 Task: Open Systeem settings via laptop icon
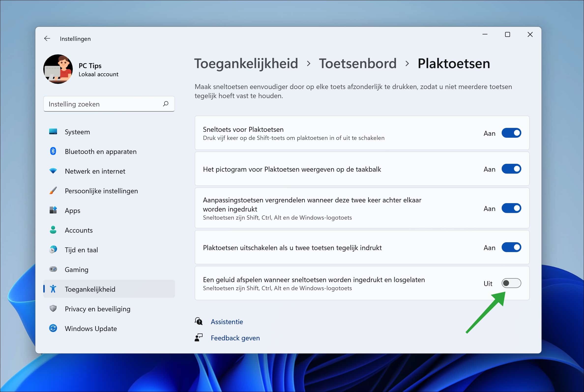[x=53, y=132]
